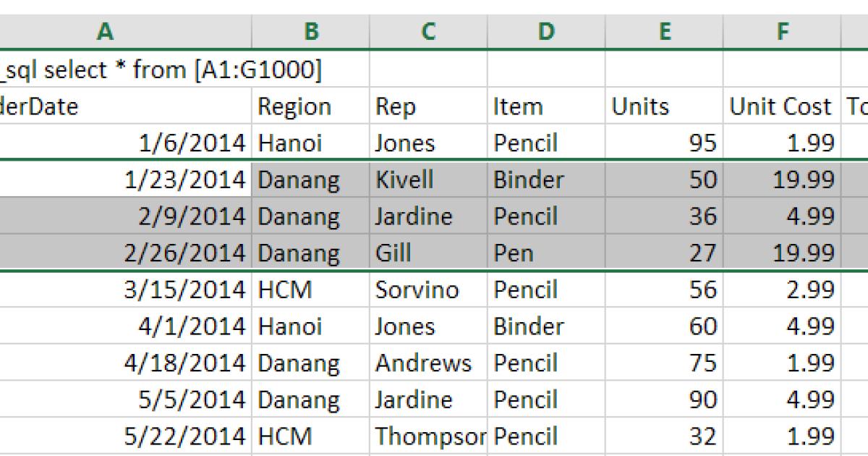Select column D header
Viewport: 868px width, 456px height.
point(546,31)
